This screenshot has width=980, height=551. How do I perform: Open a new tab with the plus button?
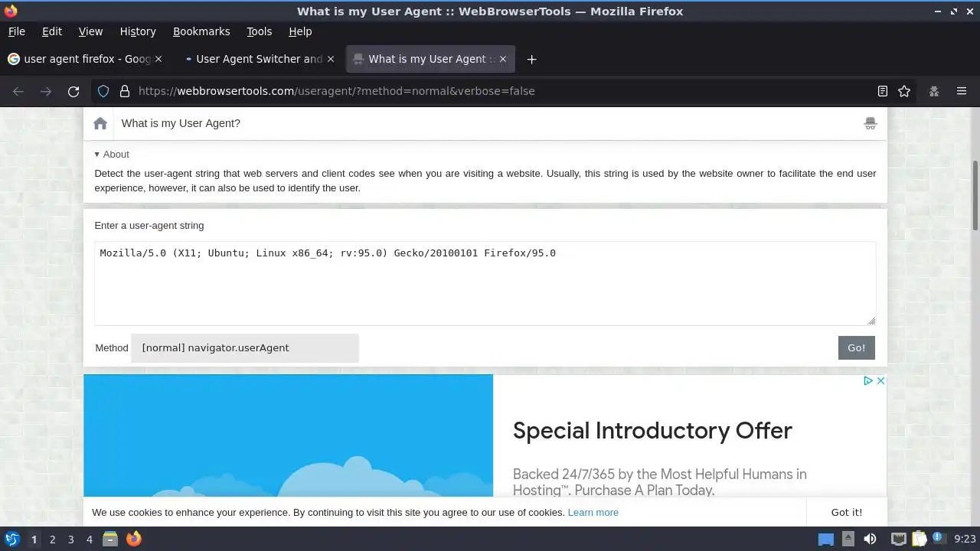(x=531, y=59)
